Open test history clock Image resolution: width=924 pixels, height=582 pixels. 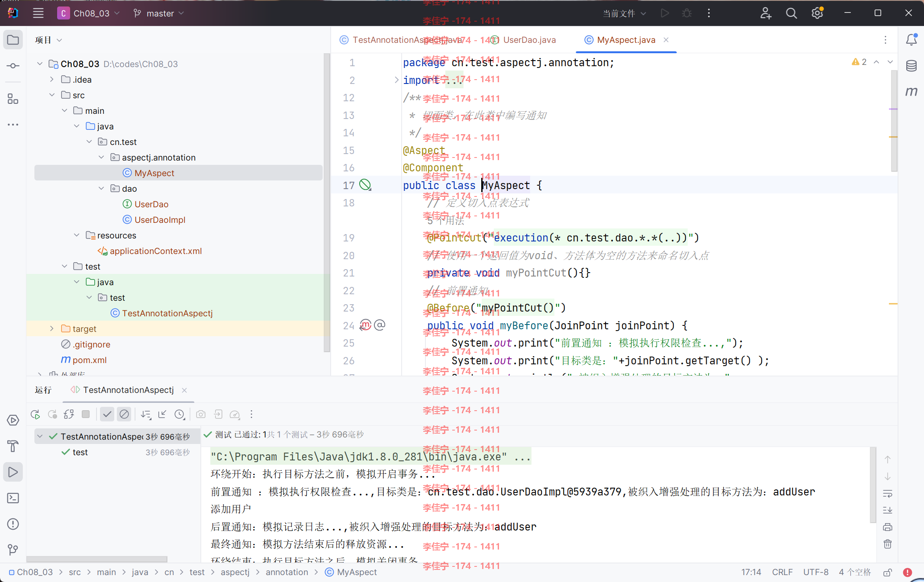(180, 415)
